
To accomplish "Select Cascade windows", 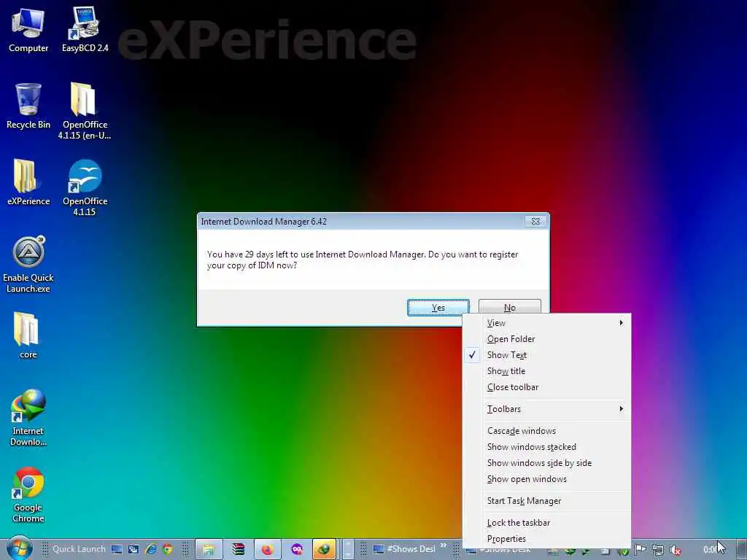I will pyautogui.click(x=547, y=431).
